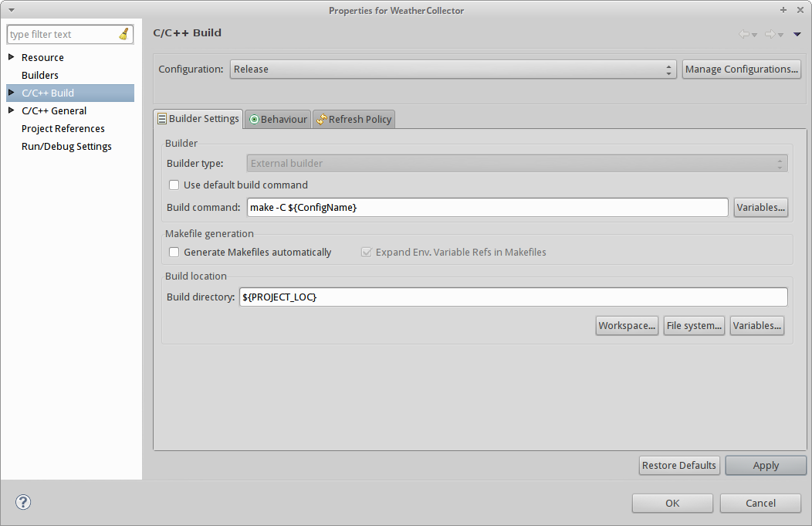Click the forward navigation arrow icon

coord(770,34)
